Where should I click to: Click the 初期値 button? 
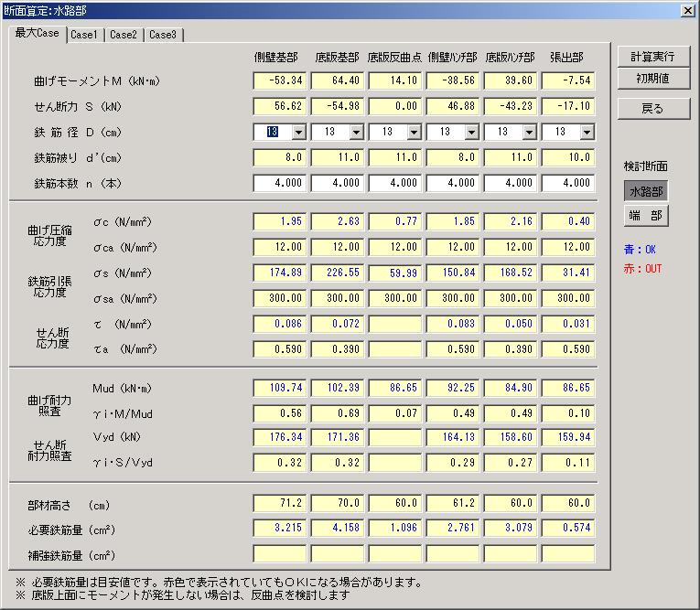point(653,79)
